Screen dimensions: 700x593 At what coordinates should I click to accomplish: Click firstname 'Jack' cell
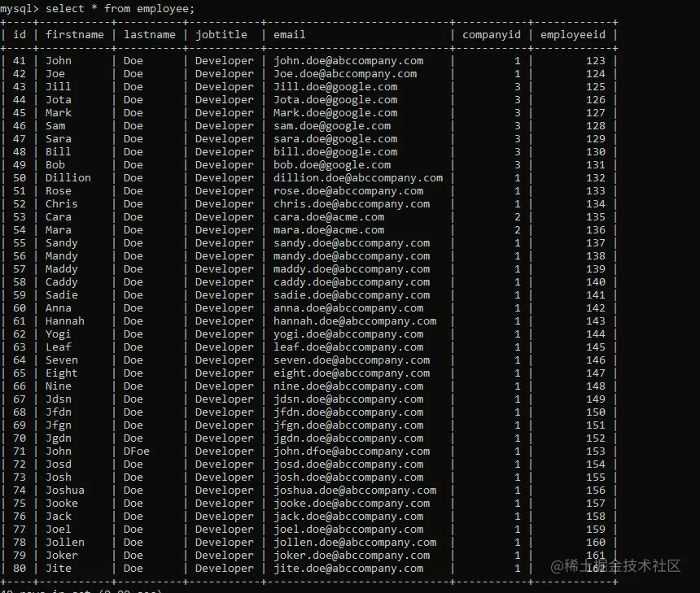click(58, 517)
